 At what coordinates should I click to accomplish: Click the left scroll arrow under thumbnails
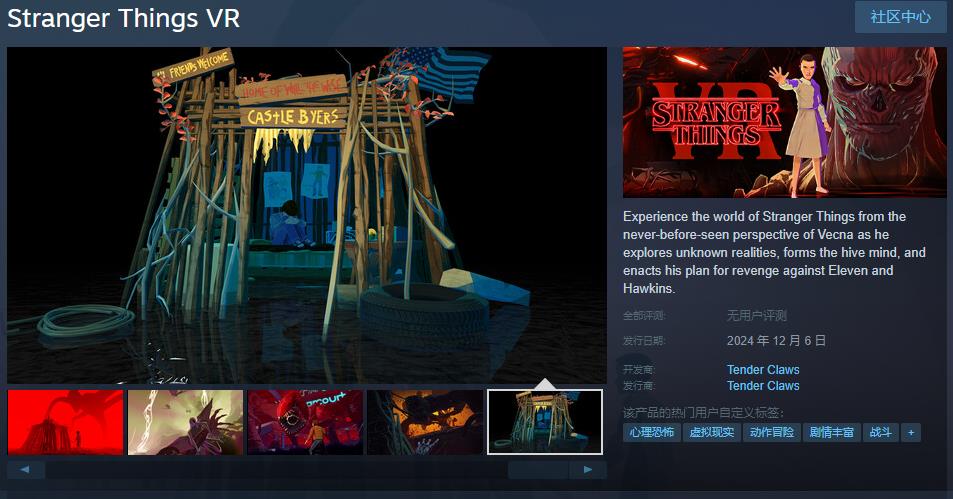(x=25, y=469)
